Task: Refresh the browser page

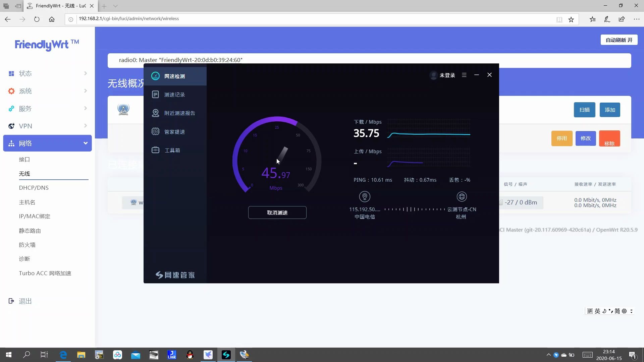Action: tap(37, 19)
